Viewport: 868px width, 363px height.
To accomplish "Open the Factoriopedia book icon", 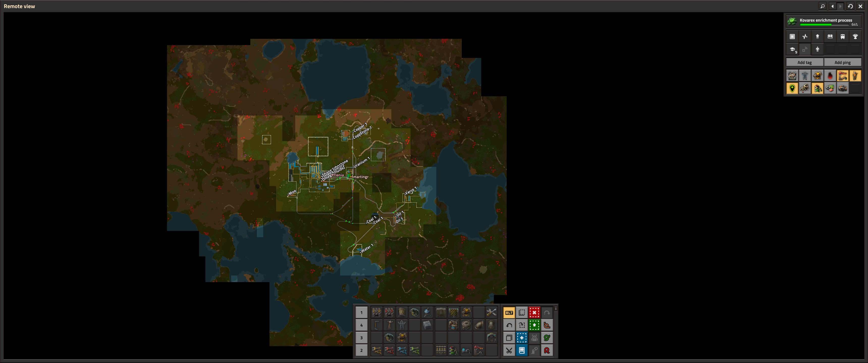I will (x=830, y=37).
